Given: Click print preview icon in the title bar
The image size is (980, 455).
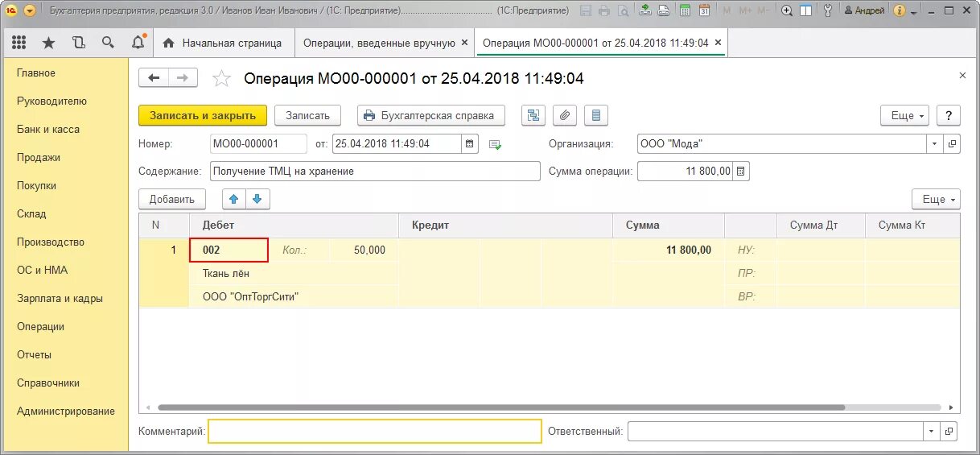Looking at the screenshot, I should 623,10.
